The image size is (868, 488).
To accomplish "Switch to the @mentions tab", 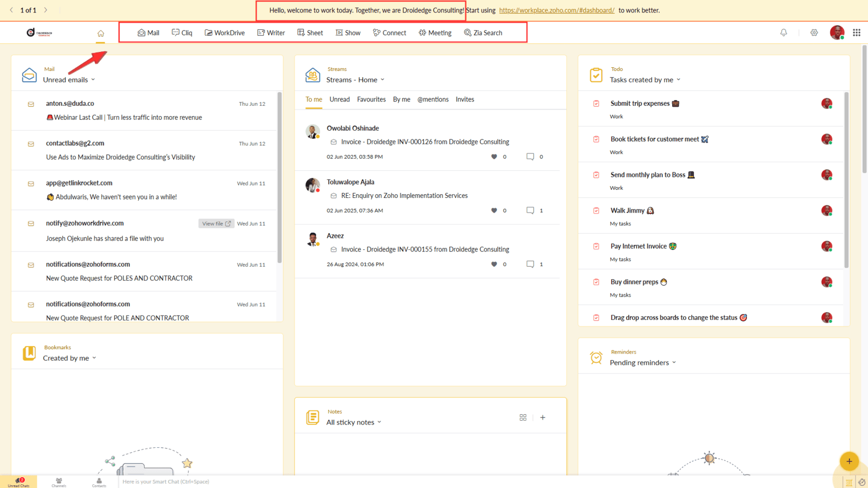I will 433,99.
